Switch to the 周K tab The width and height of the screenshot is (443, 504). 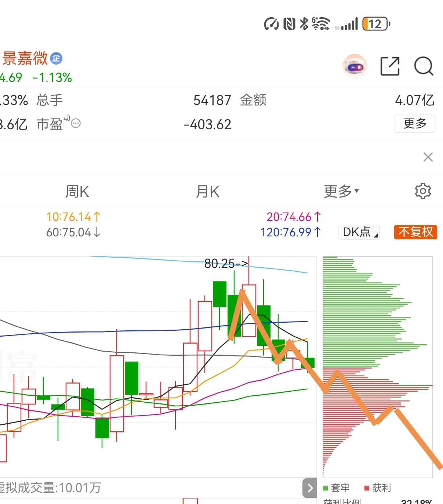pyautogui.click(x=77, y=191)
